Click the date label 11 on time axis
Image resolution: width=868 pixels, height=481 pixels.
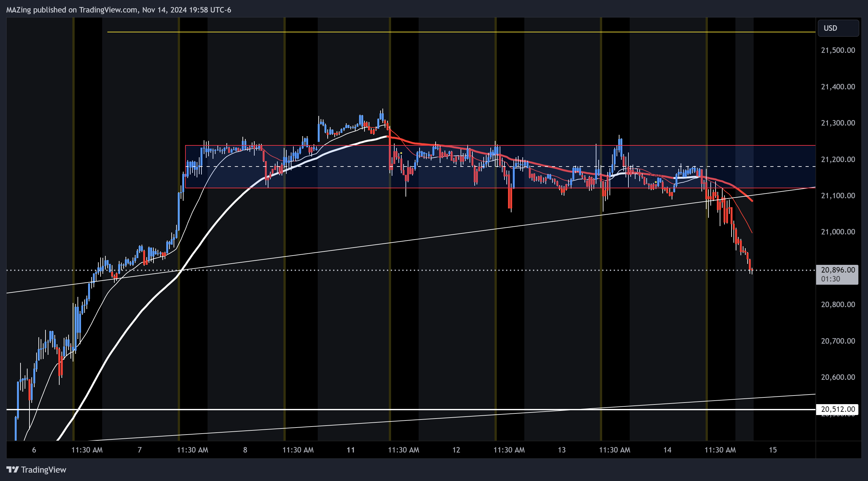point(350,450)
